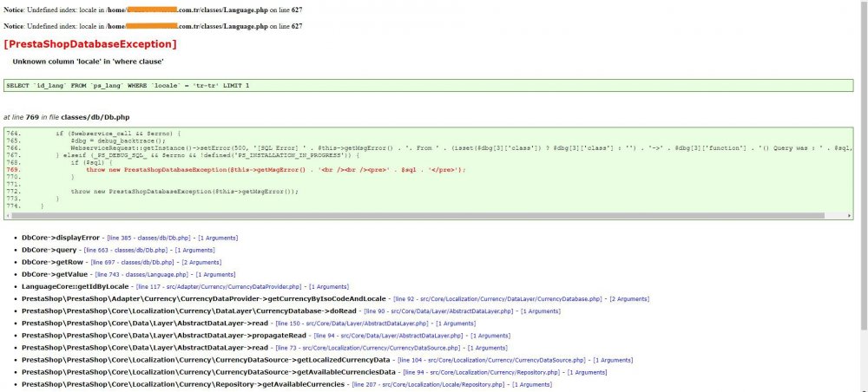Click the left scroll arrow of the code block
868x392 pixels.
[7, 215]
